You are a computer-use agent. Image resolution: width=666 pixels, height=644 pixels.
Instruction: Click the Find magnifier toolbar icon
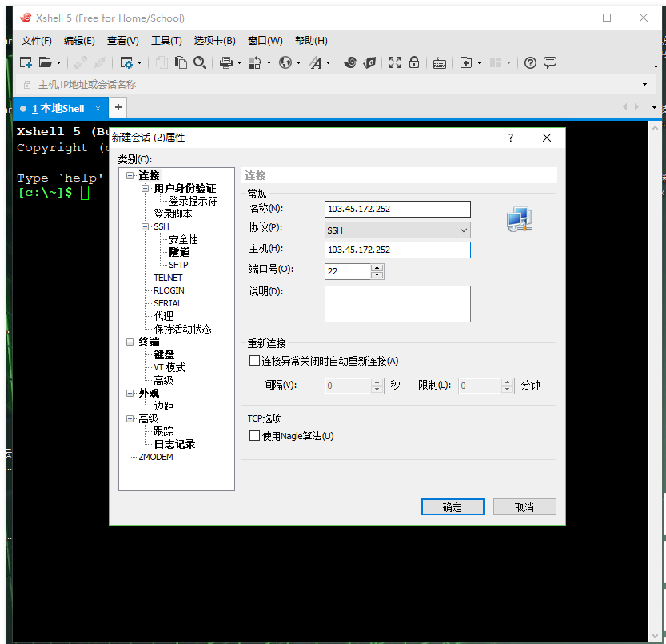point(200,62)
